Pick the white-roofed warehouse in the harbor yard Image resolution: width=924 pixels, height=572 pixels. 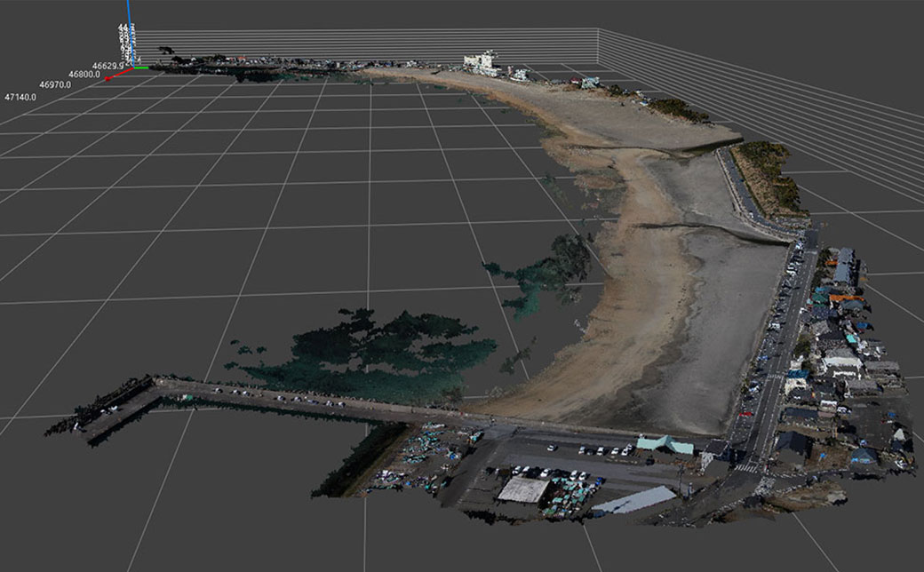pyautogui.click(x=522, y=489)
